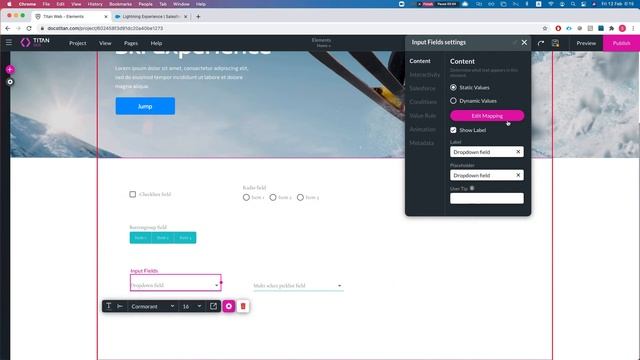Screen dimensions: 640x360
Task: Open History in macOS menu bar
Action: [x=95, y=4]
